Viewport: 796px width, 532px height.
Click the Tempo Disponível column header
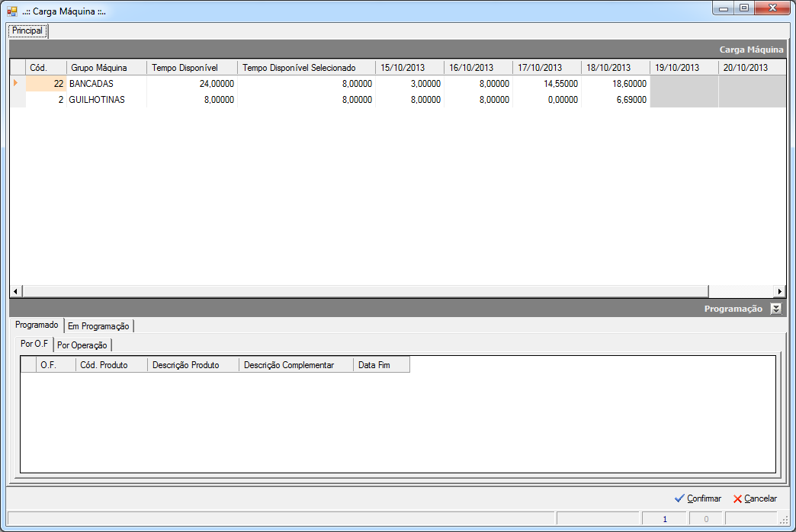pyautogui.click(x=192, y=68)
